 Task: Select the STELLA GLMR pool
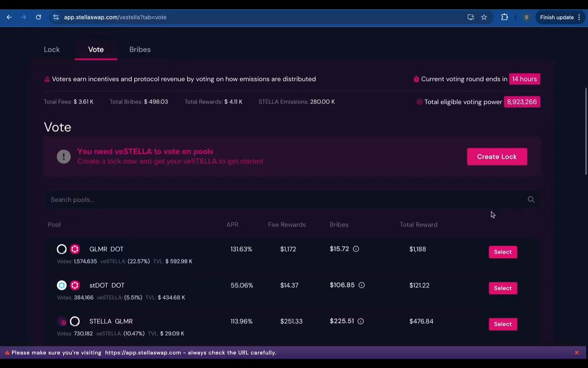503,324
